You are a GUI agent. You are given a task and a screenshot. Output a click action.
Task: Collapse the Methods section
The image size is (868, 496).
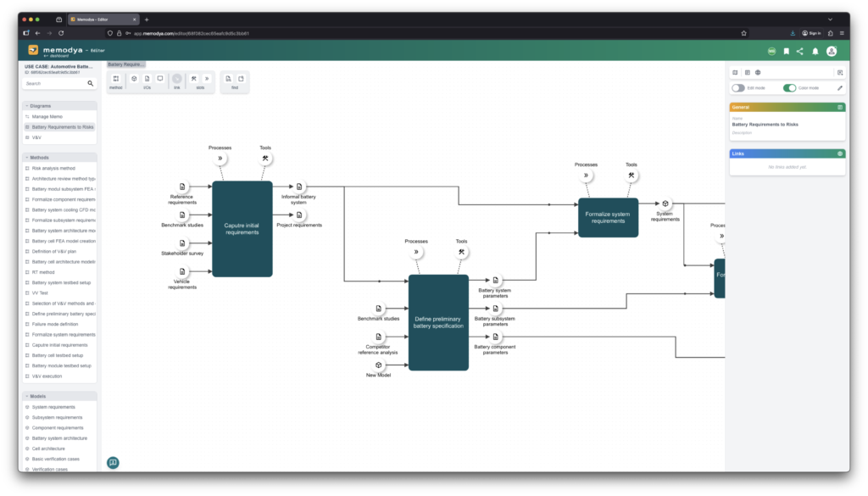coord(26,158)
